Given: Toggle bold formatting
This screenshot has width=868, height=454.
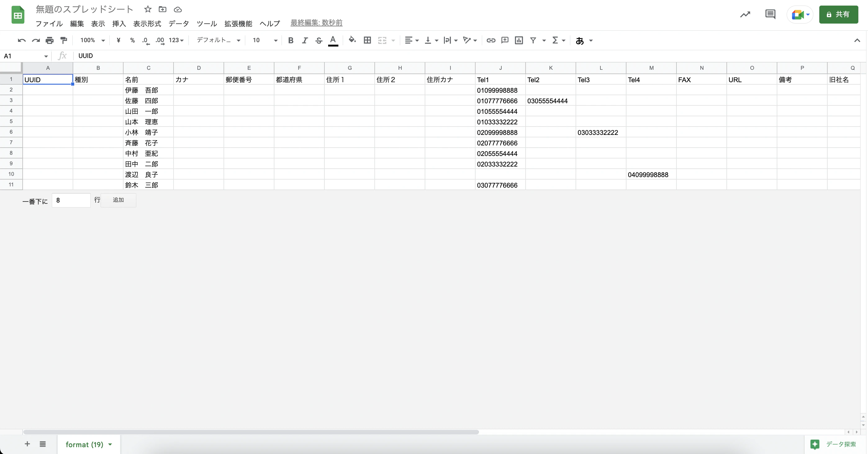Looking at the screenshot, I should click(x=291, y=40).
